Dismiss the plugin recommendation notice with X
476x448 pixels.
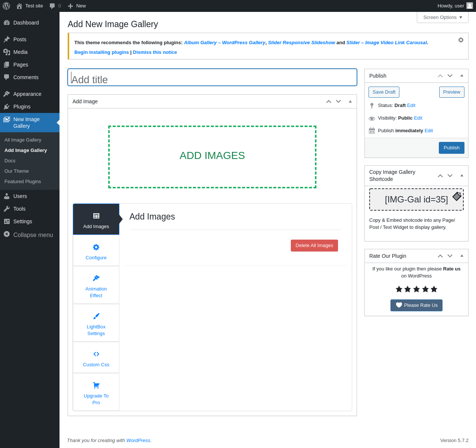pyautogui.click(x=461, y=40)
